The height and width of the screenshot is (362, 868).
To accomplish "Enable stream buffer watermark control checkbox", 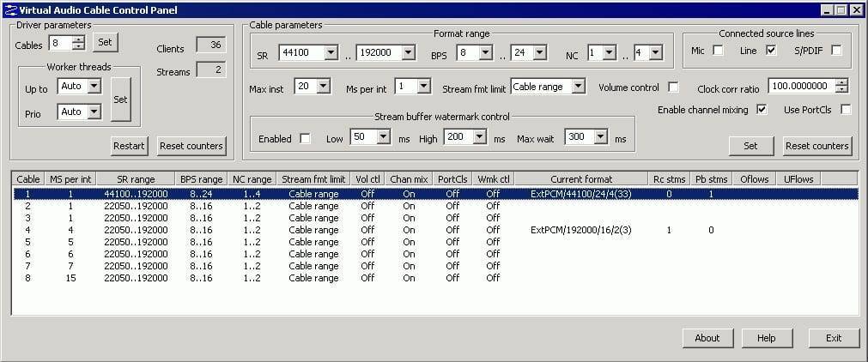I will click(306, 138).
